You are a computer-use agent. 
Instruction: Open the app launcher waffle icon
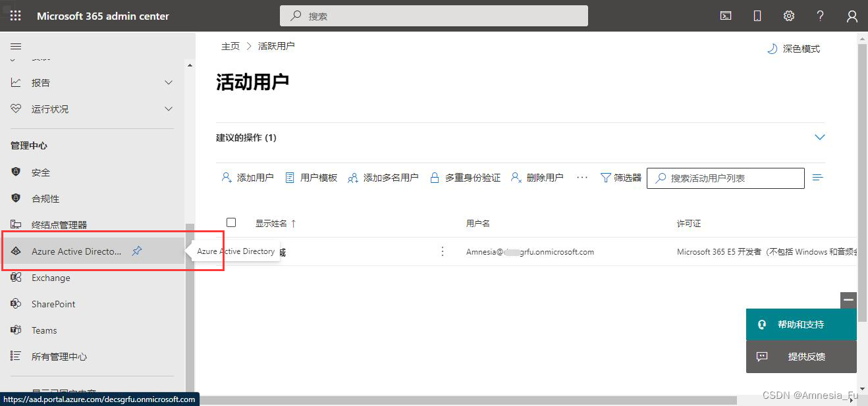click(15, 16)
